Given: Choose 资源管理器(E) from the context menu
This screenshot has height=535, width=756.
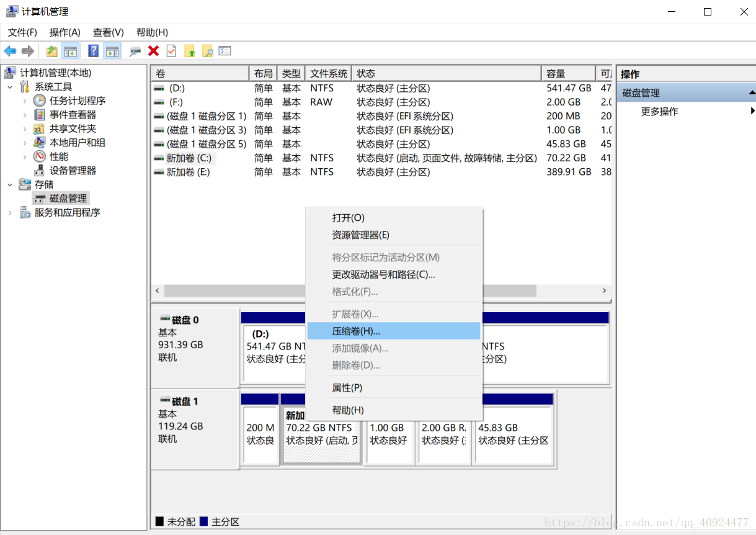Looking at the screenshot, I should click(394, 235).
